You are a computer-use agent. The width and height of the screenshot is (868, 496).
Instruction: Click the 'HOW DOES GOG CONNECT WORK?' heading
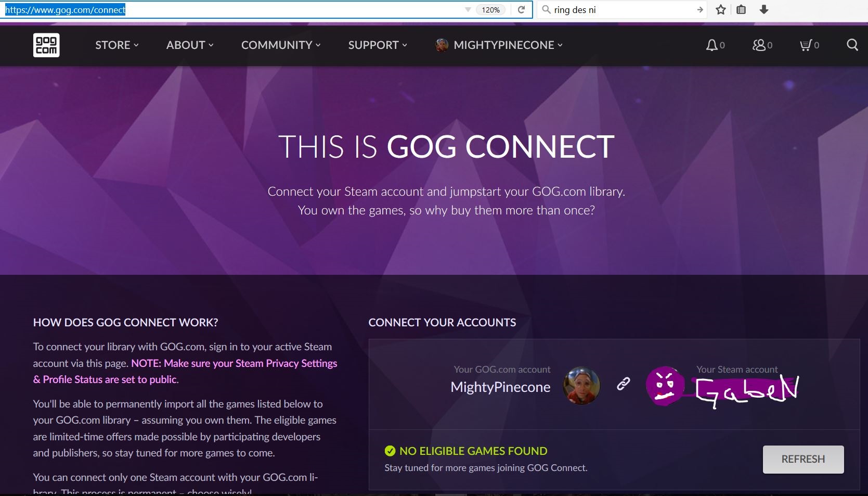point(125,322)
